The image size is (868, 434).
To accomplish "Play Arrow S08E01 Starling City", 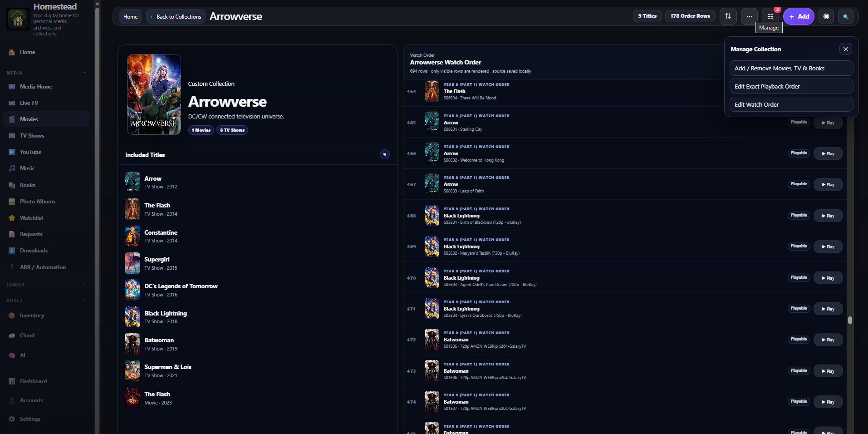I will click(828, 123).
